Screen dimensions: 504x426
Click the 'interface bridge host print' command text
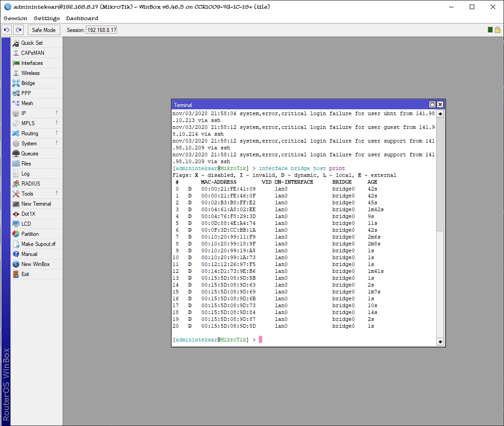pyautogui.click(x=302, y=168)
